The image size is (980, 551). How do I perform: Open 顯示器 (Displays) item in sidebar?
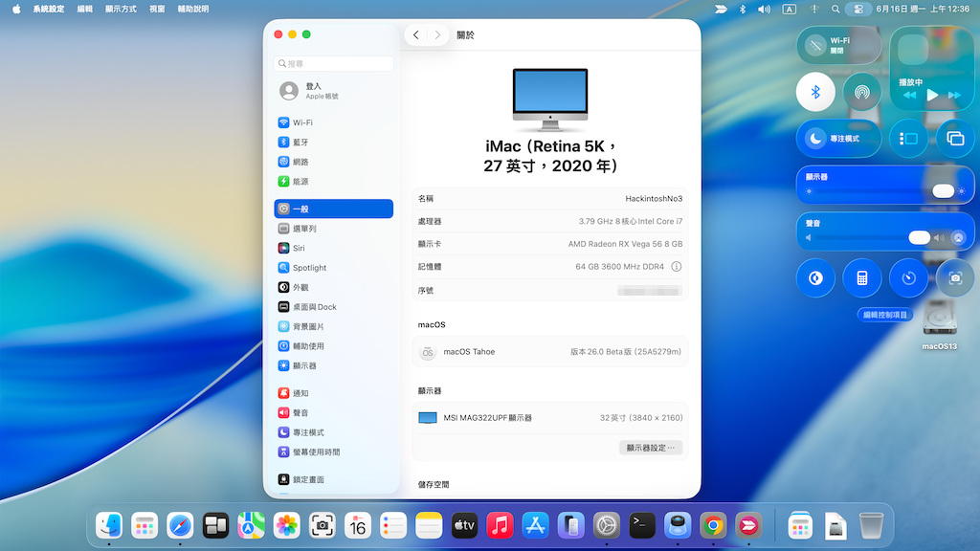[333, 365]
